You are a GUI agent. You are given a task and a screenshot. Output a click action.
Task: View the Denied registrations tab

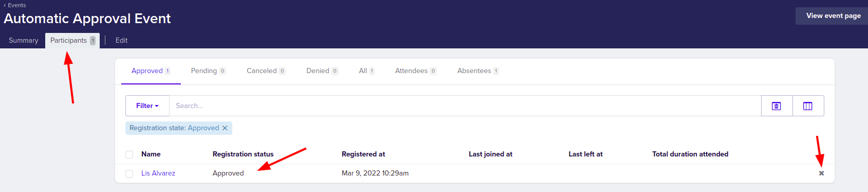(x=322, y=71)
